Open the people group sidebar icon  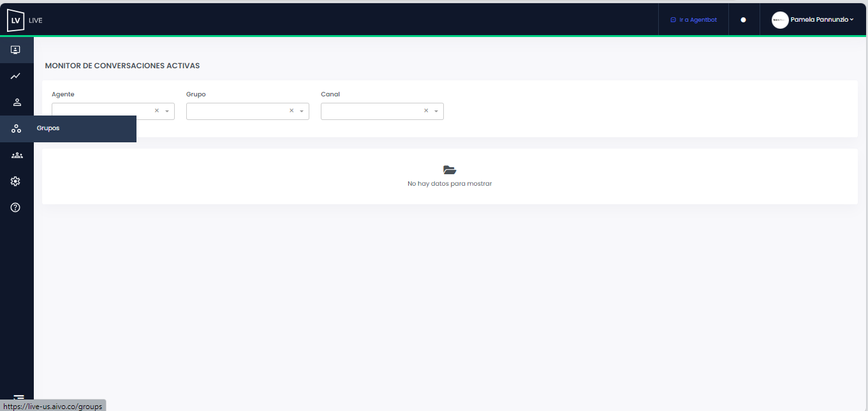(x=17, y=155)
